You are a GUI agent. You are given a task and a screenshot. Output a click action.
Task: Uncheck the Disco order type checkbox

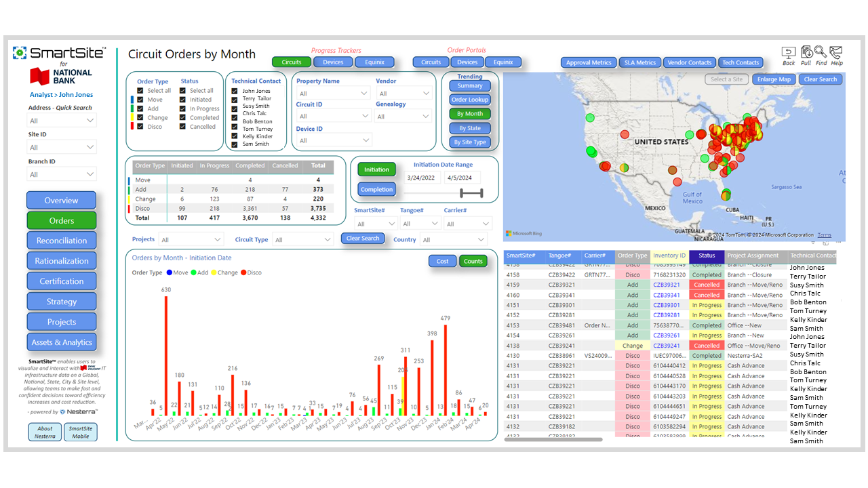click(x=140, y=127)
